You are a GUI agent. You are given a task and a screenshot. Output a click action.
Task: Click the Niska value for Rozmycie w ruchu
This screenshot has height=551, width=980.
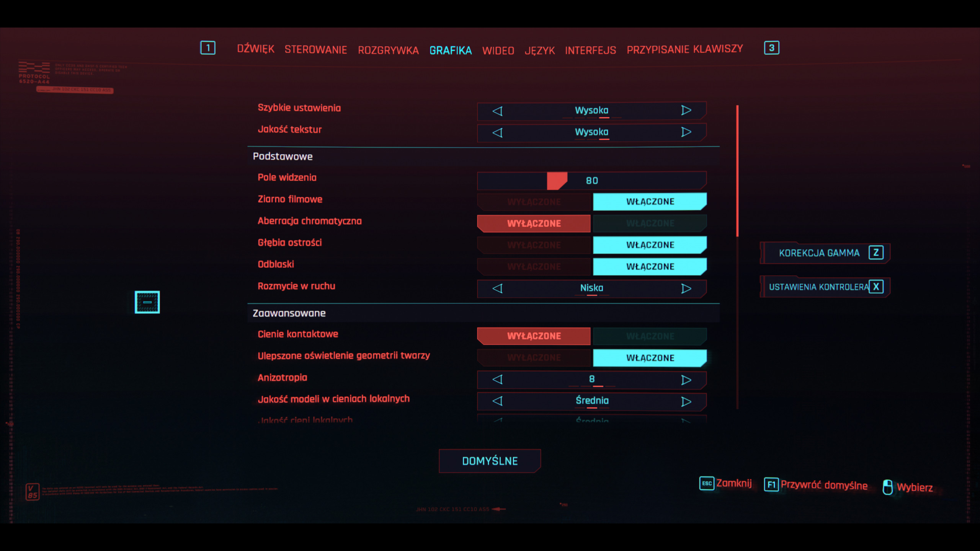pyautogui.click(x=591, y=289)
